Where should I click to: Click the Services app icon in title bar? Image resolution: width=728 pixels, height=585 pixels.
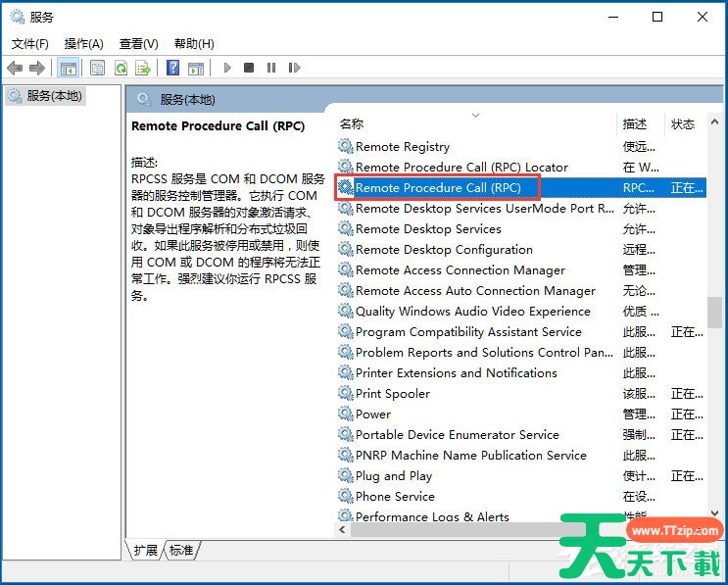click(x=18, y=18)
